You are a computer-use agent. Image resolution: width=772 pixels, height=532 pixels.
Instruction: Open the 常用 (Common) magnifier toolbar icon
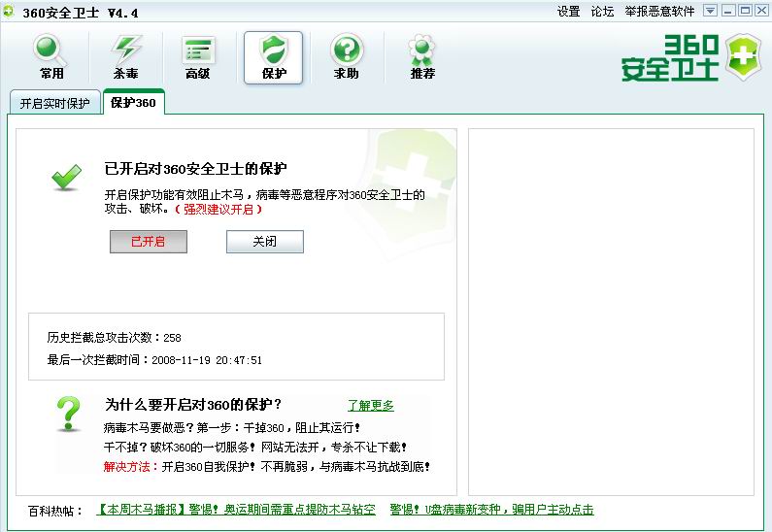[x=51, y=56]
